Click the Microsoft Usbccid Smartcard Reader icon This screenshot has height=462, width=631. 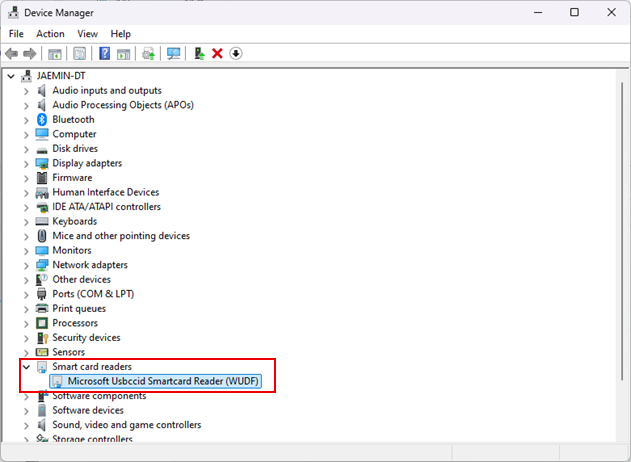tap(58, 381)
